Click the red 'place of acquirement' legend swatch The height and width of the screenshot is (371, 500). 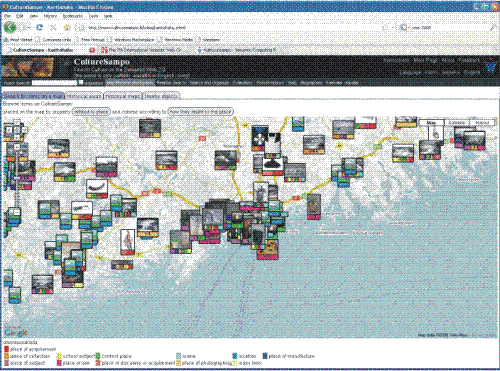(6, 349)
